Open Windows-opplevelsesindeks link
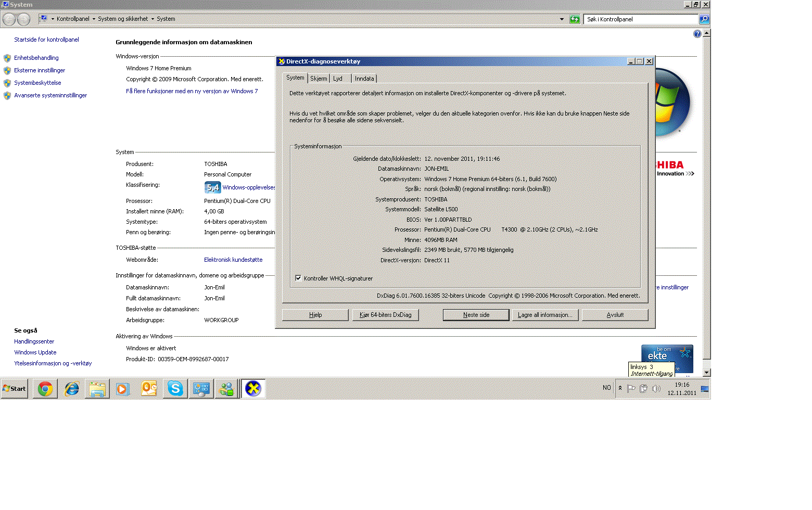Image resolution: width=812 pixels, height=510 pixels. 249,187
